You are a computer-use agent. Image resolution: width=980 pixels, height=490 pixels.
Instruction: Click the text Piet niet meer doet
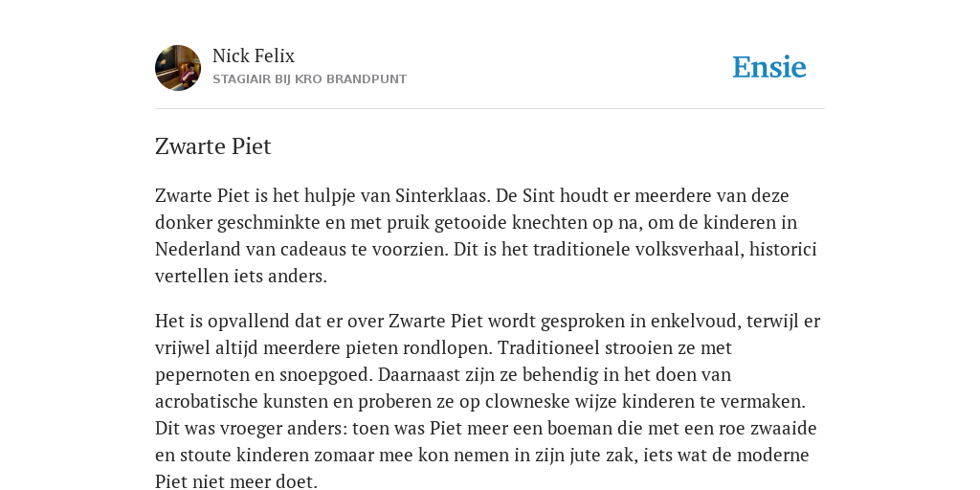(236, 481)
